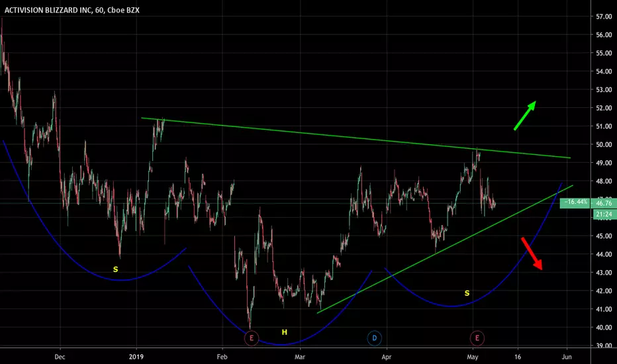Click the earnings marker E in February

pos(252,338)
